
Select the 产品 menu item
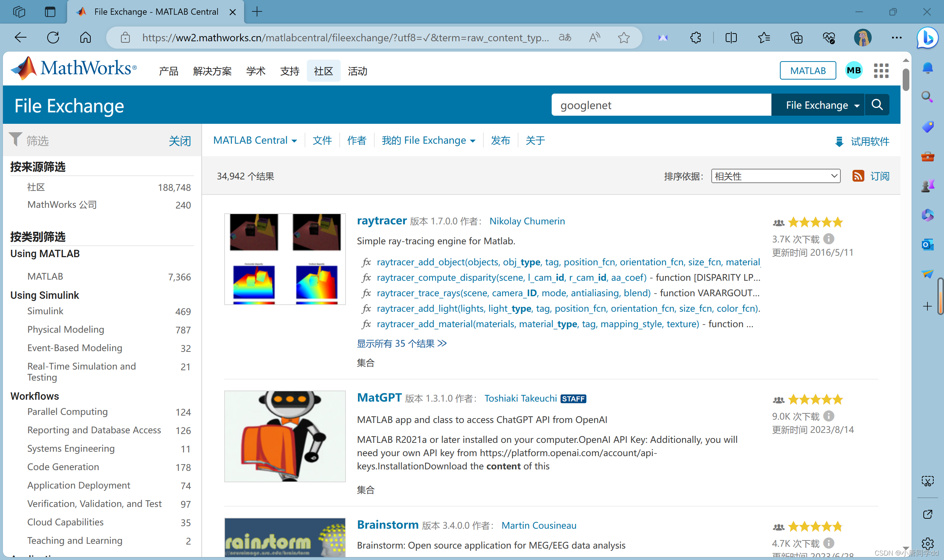coord(168,71)
